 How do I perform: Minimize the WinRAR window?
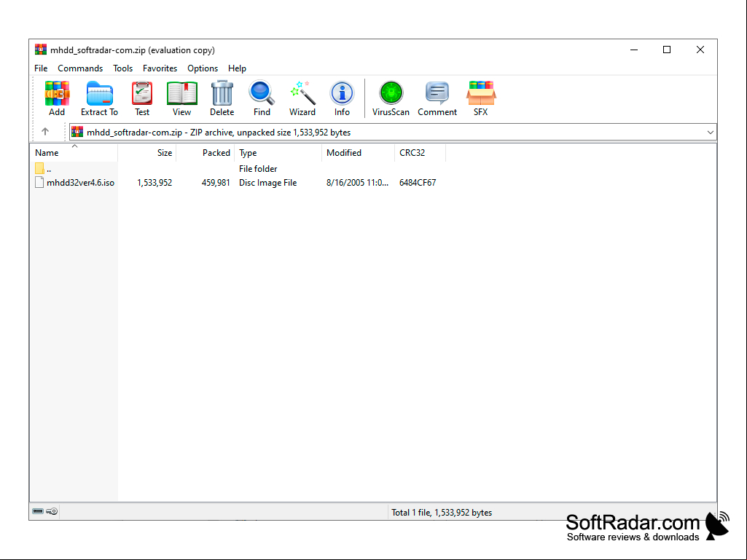(634, 50)
